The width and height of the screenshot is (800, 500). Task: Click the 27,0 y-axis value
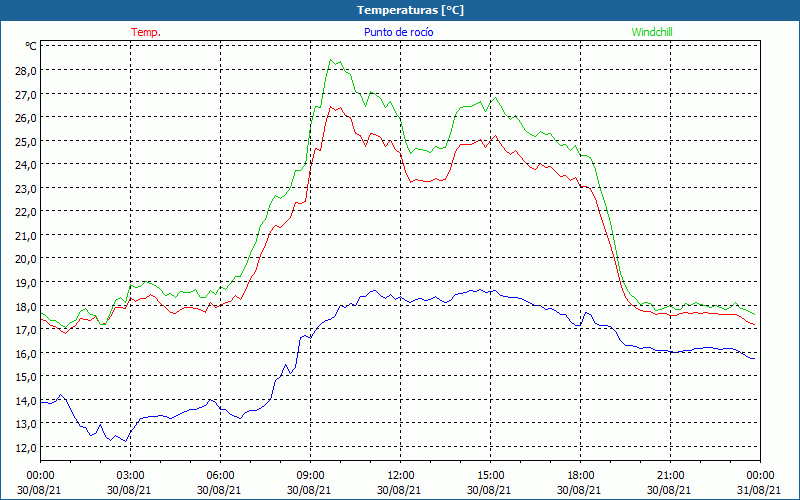point(26,94)
